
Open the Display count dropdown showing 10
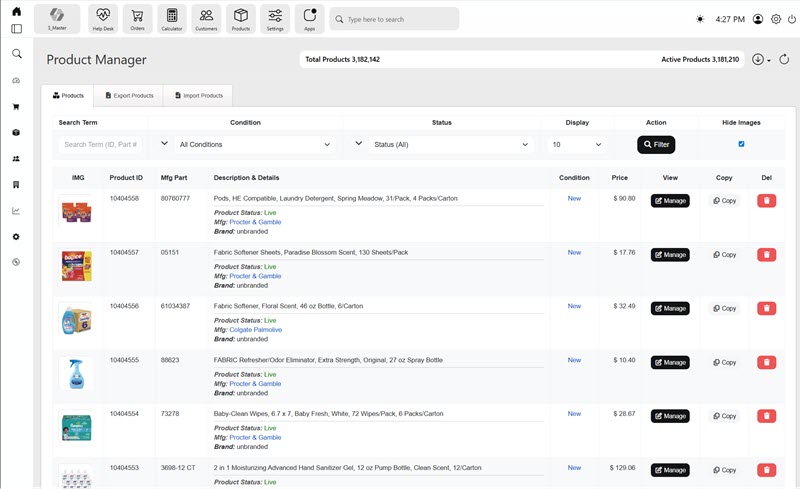pos(577,145)
